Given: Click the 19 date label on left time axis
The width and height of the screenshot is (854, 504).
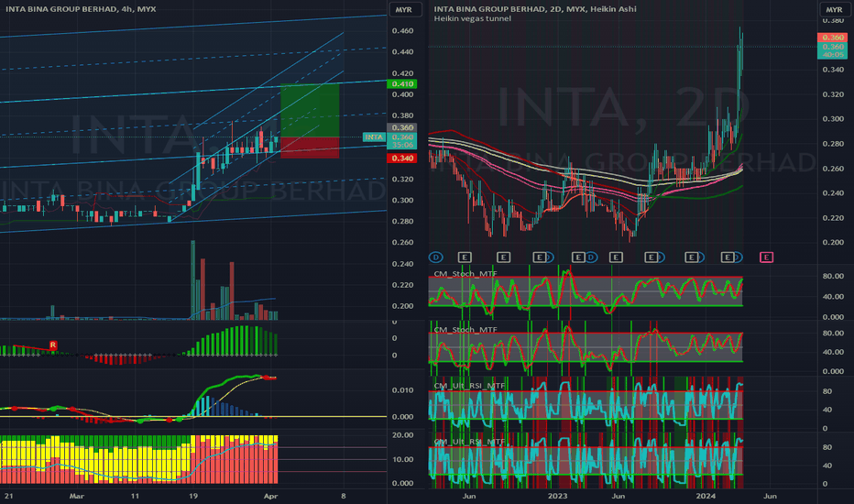Looking at the screenshot, I should point(192,496).
